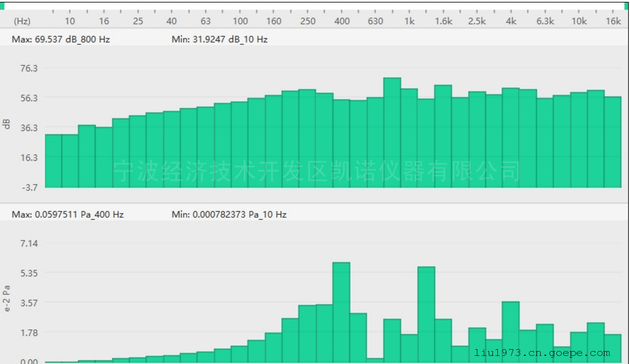Screen dimensions: 630x364
Task: Click the green marker at top-right corner
Action: point(626,5)
